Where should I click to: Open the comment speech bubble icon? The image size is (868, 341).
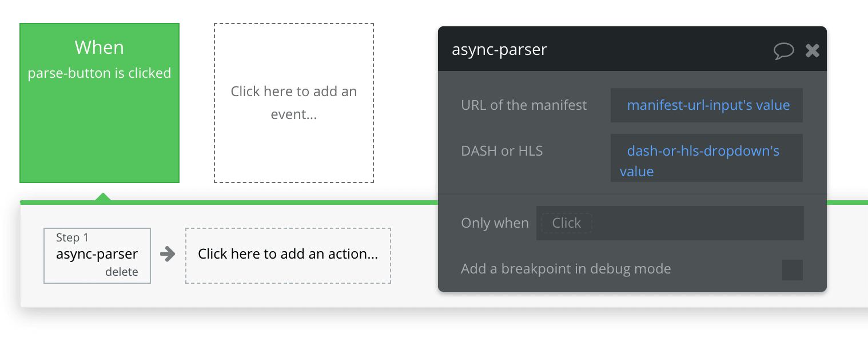[x=783, y=51]
